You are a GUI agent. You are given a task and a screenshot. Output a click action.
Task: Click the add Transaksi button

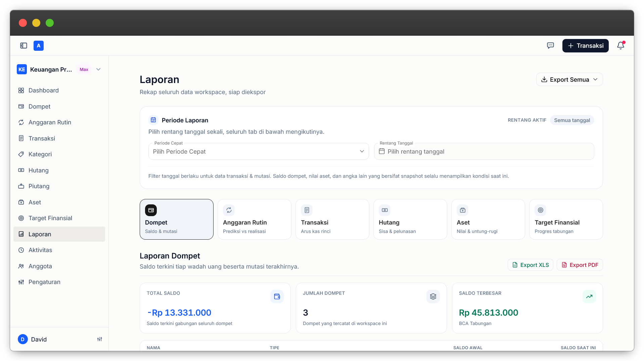[586, 46]
